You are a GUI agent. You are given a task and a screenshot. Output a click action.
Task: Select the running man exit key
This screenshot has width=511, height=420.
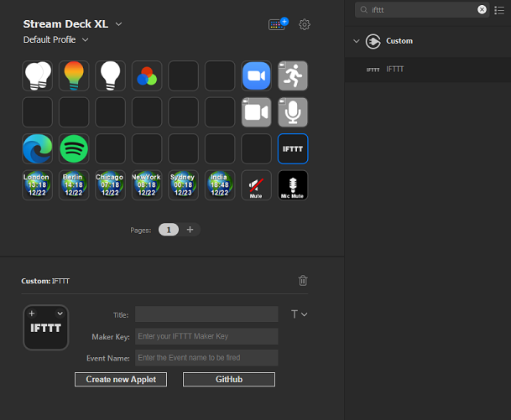(293, 75)
